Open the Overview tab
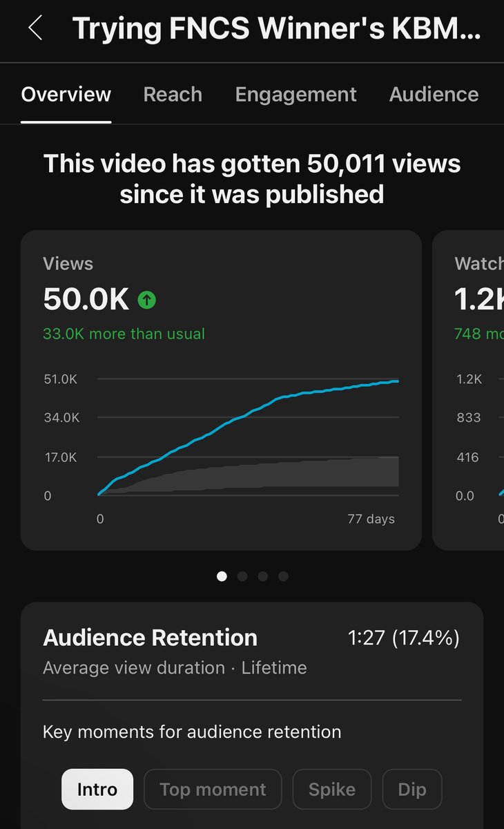 click(x=66, y=95)
